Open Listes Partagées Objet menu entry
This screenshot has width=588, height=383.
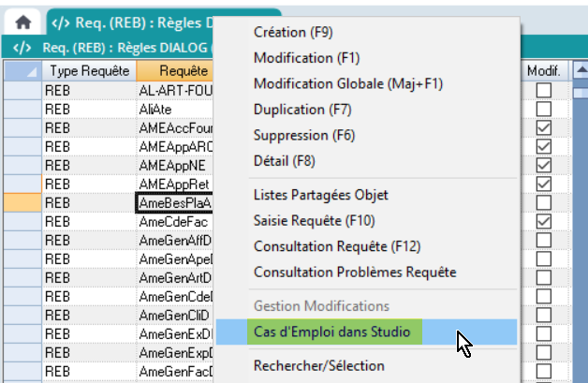tap(320, 196)
